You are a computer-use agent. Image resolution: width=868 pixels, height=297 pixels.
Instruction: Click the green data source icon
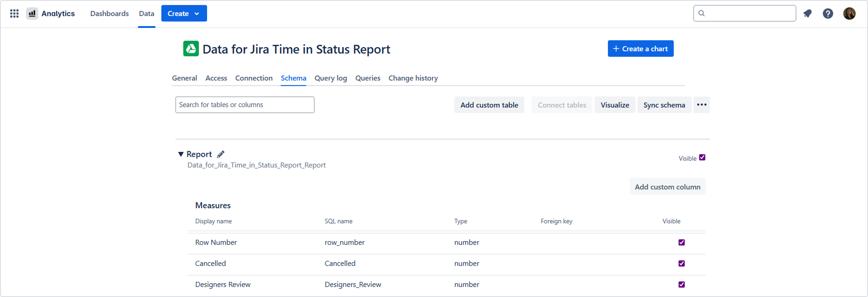[x=191, y=49]
